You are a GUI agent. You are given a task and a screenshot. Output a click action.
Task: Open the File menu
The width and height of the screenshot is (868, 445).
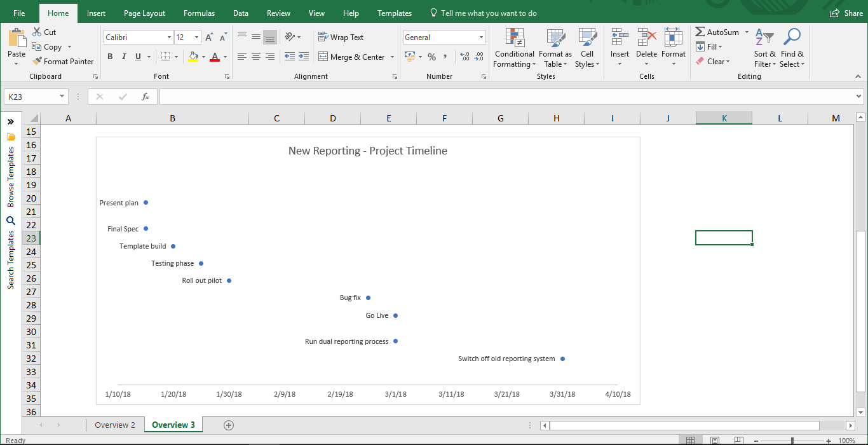tap(19, 13)
